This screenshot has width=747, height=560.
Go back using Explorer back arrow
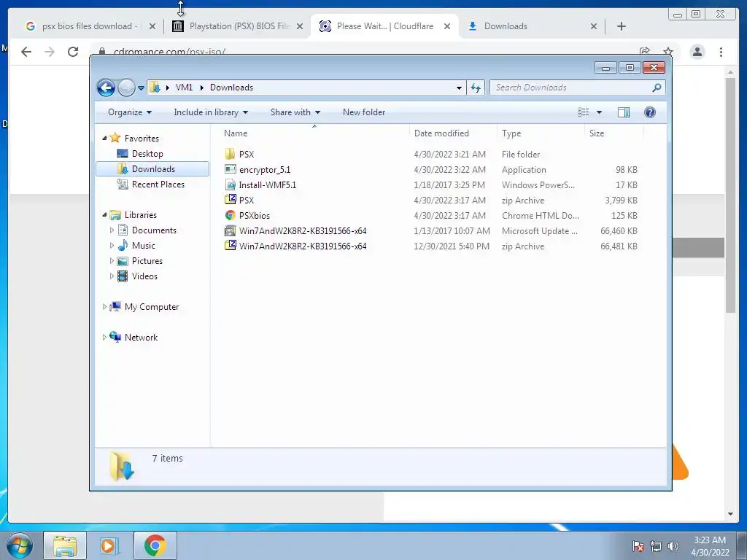click(106, 87)
